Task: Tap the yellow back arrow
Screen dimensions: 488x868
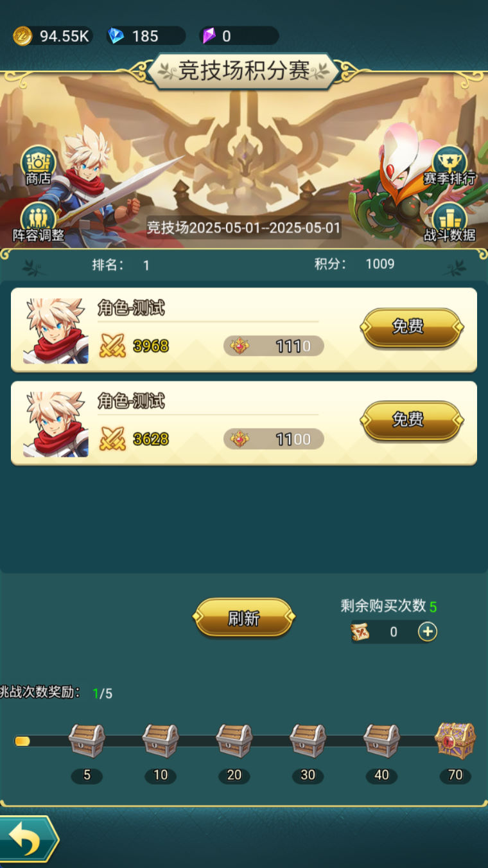Action: pos(27,839)
